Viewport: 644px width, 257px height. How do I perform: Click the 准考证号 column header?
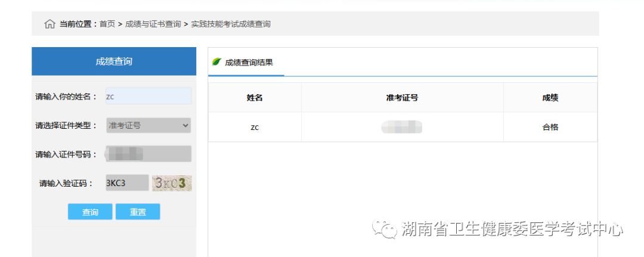pyautogui.click(x=402, y=98)
